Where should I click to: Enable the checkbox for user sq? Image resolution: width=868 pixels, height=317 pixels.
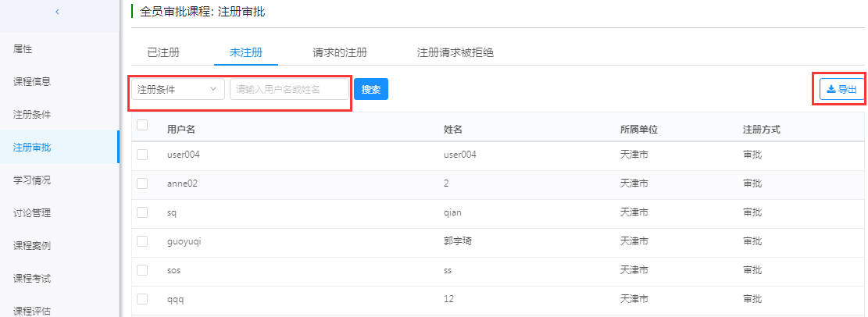142,212
